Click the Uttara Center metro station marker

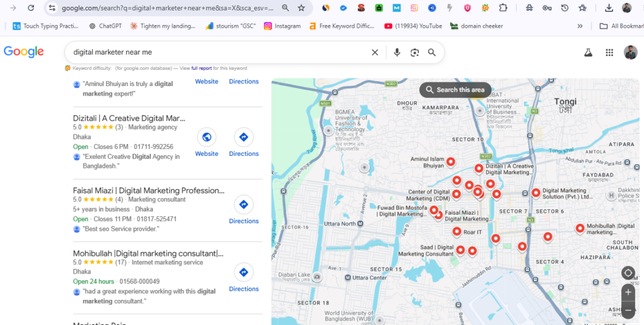tap(348, 278)
